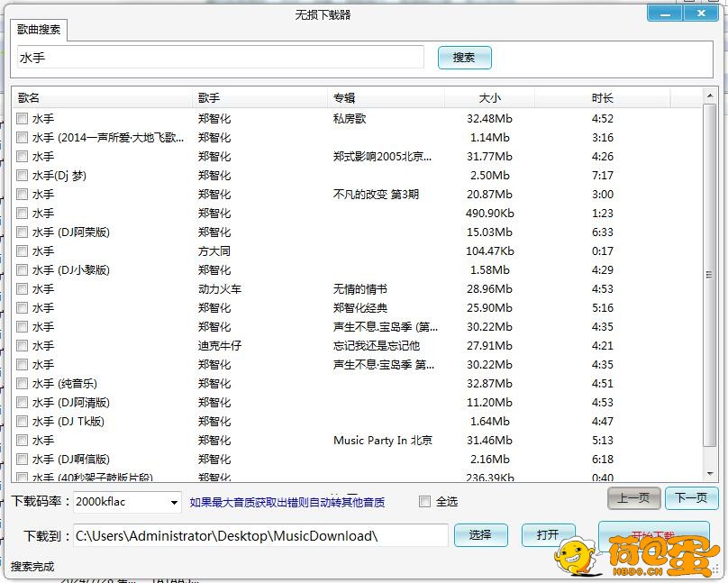Enable the 全选 select-all checkbox
The height and width of the screenshot is (583, 728).
[x=424, y=501]
